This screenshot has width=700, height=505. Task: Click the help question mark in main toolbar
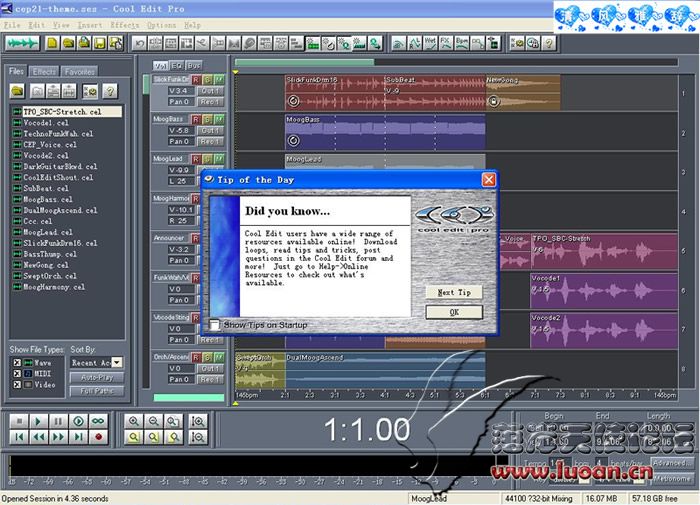click(549, 43)
